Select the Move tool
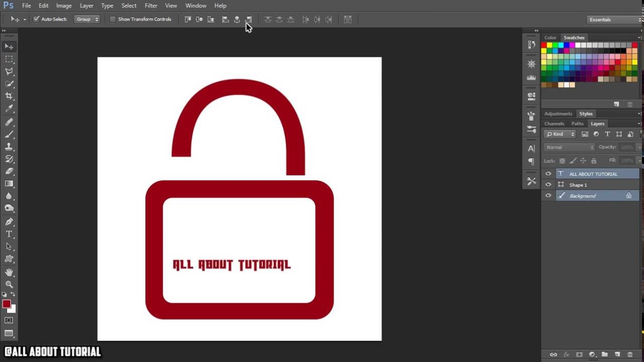The width and height of the screenshot is (644, 362). coord(9,46)
